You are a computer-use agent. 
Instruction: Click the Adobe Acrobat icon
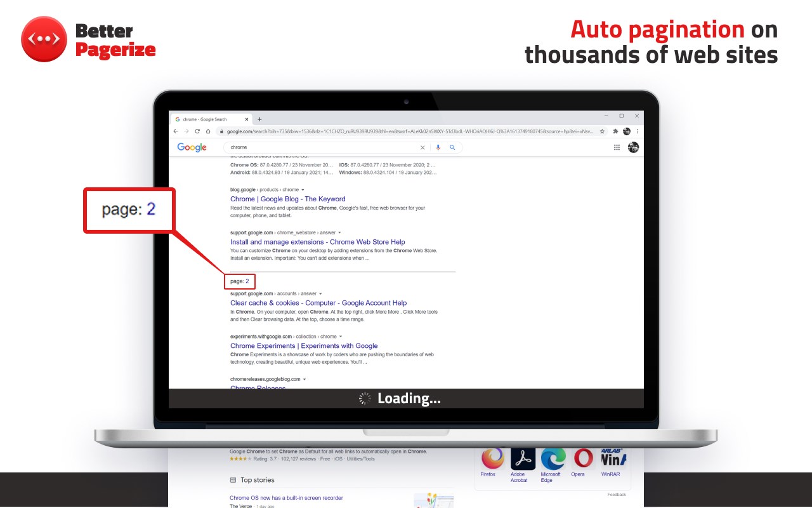point(523,458)
